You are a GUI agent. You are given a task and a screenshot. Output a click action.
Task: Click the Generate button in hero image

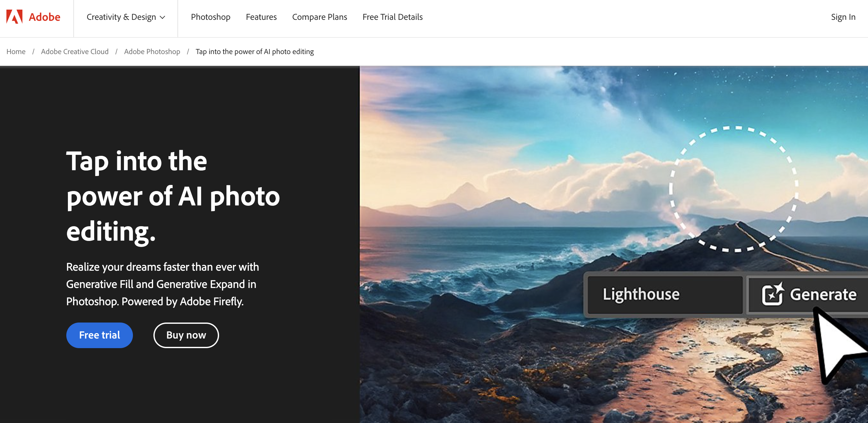point(808,294)
